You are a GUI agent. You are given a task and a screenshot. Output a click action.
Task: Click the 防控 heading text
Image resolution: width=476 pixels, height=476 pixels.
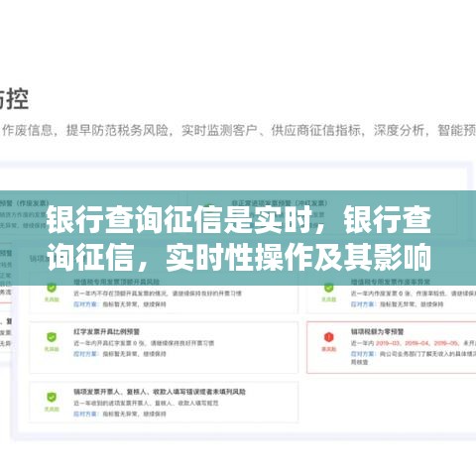click(x=14, y=99)
